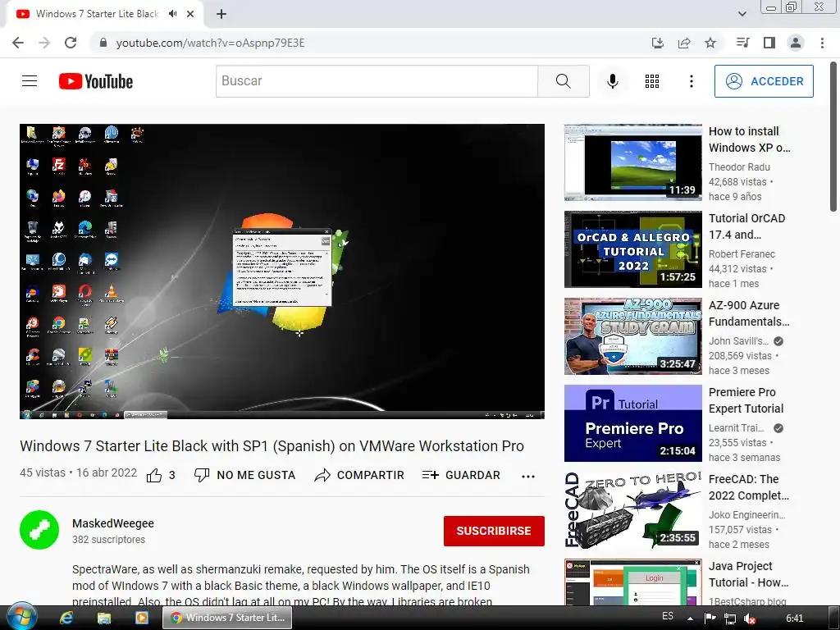The image size is (840, 630).
Task: Click the address bar URL
Action: [211, 43]
